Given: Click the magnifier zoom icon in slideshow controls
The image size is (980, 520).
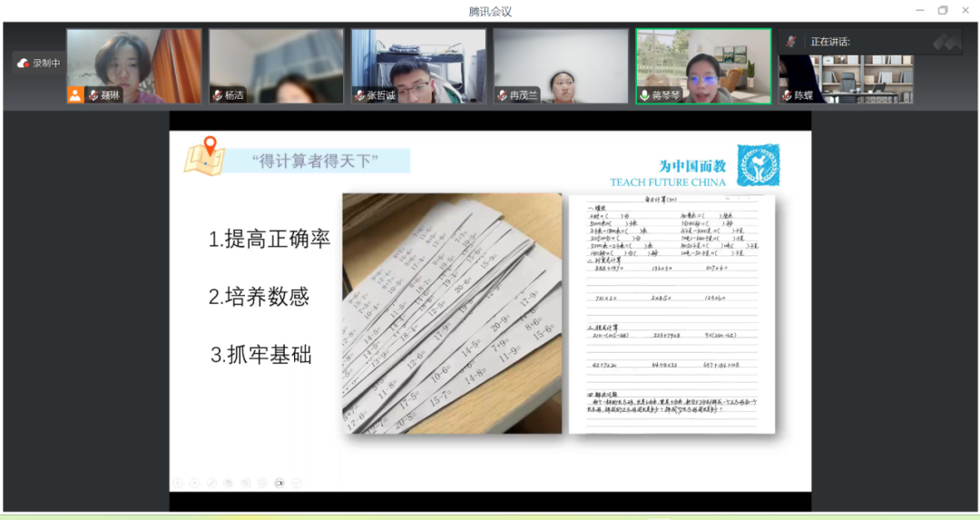Looking at the screenshot, I should tap(246, 483).
